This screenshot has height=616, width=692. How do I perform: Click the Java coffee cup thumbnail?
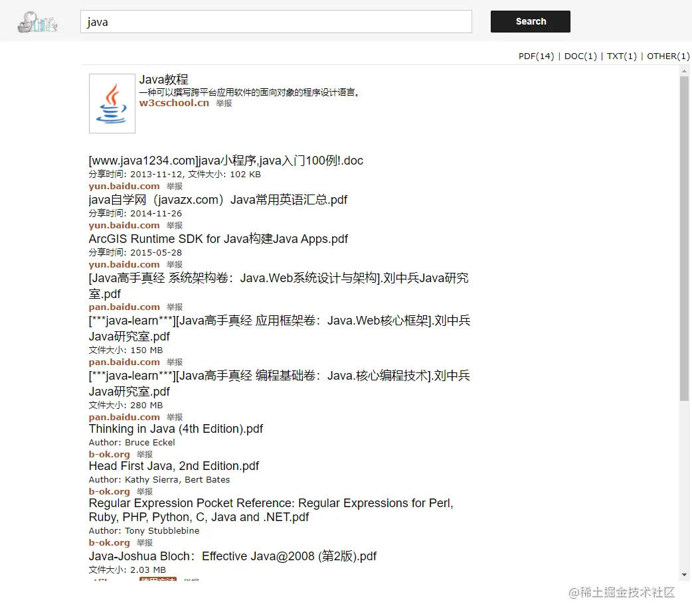click(112, 104)
